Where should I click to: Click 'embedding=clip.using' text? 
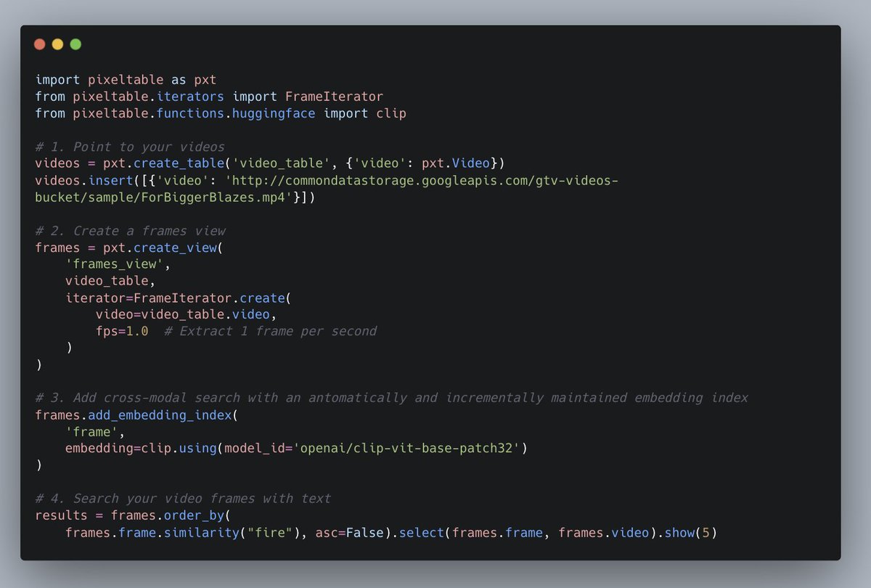pos(141,448)
